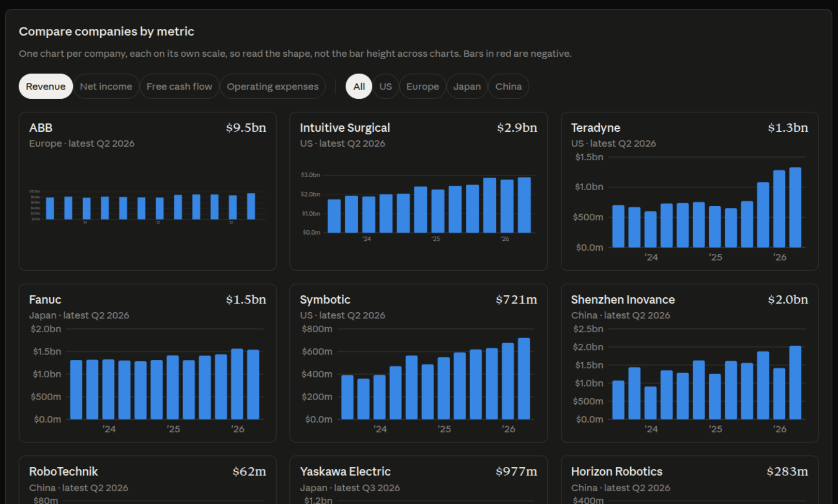This screenshot has width=838, height=504.
Task: Click 'US · latest Q2 2026' under Teradyne
Action: coord(614,144)
